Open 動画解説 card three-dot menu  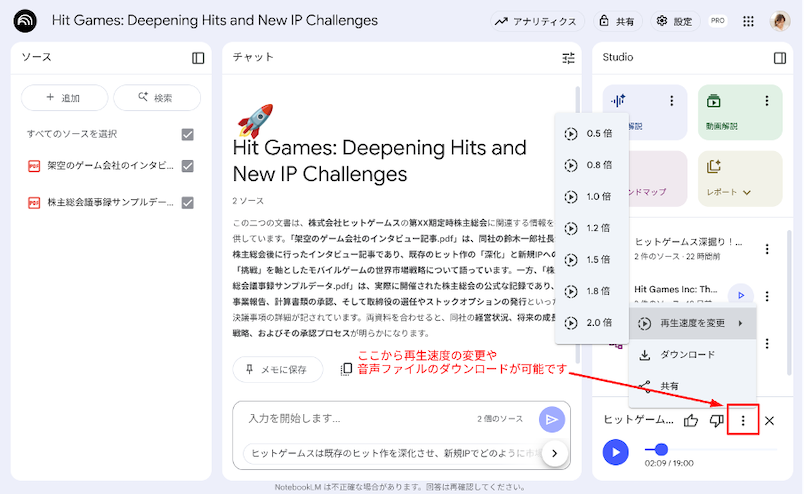tap(767, 101)
